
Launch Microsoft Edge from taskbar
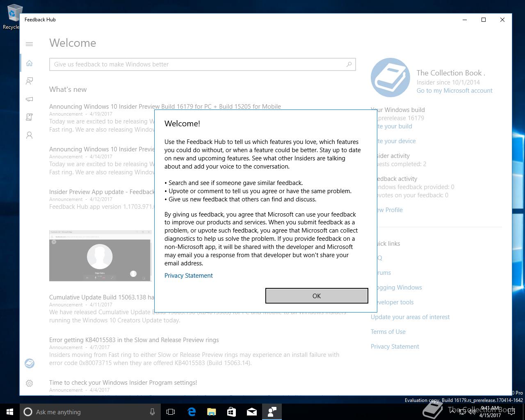pyautogui.click(x=191, y=412)
